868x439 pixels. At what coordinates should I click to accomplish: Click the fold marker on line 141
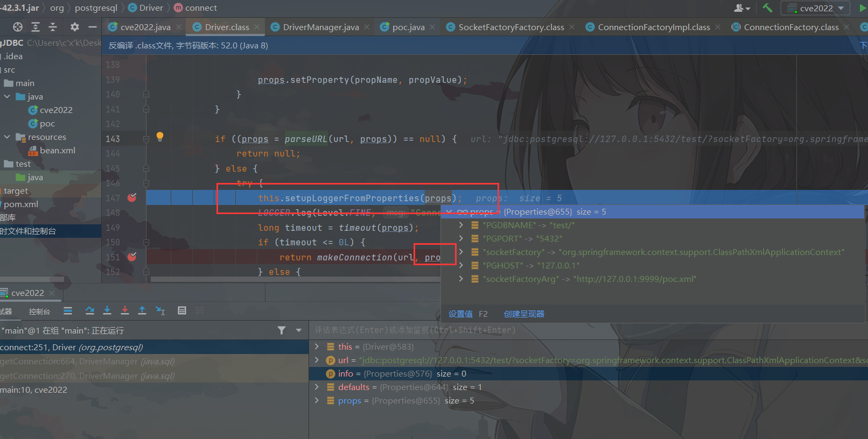tap(146, 109)
